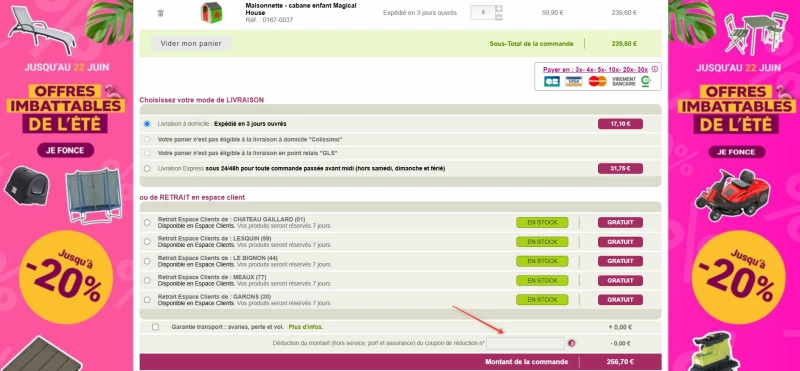Submit coupon code with round arrow icon
Viewport: 800px width, 371px height.
tap(571, 343)
